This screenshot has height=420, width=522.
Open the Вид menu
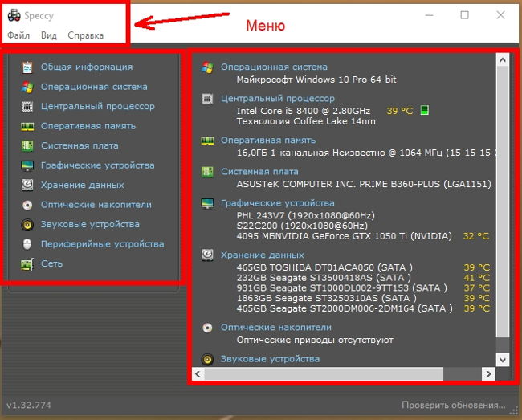pos(49,35)
